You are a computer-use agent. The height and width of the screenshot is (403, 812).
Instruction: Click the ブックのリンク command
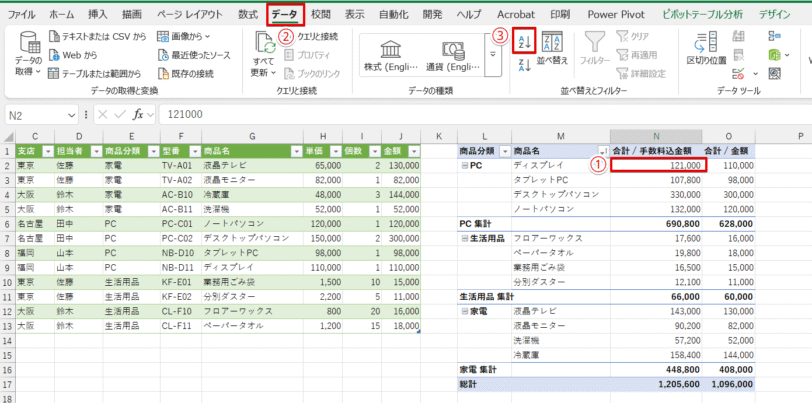click(x=312, y=74)
